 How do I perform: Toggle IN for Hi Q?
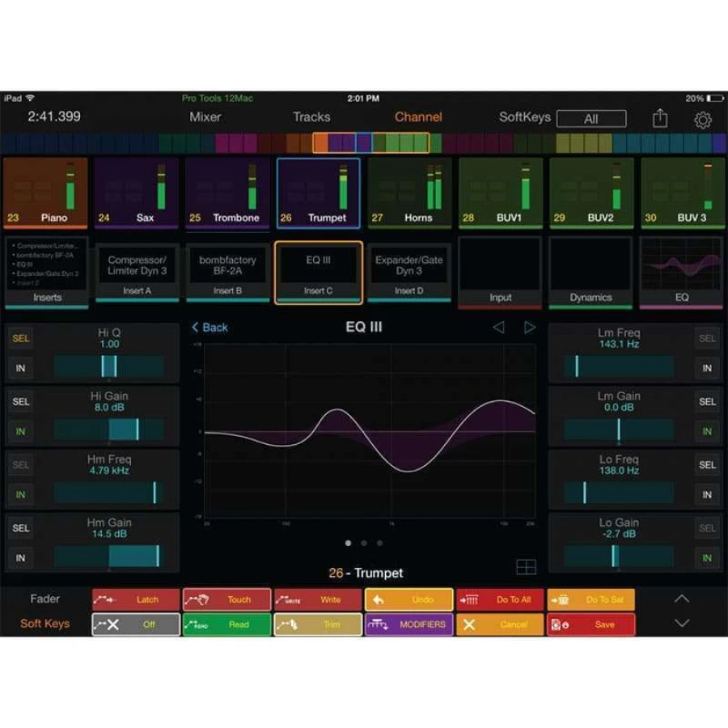(x=21, y=368)
